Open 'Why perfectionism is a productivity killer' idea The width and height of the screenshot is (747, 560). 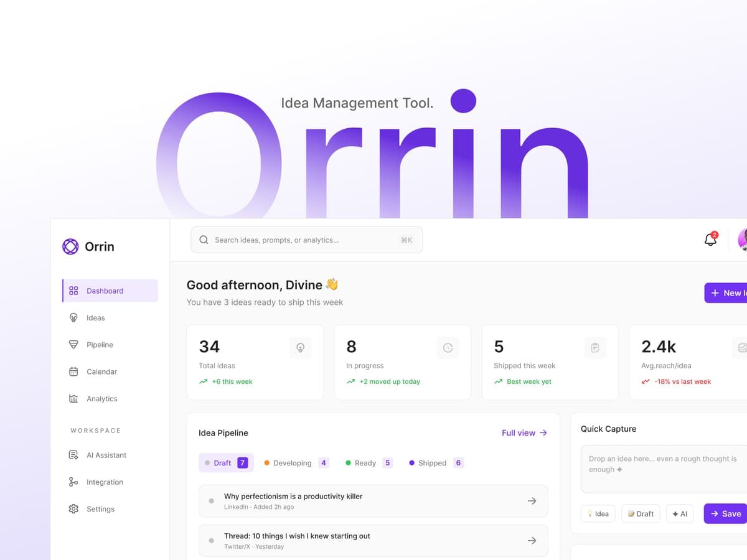point(374,501)
